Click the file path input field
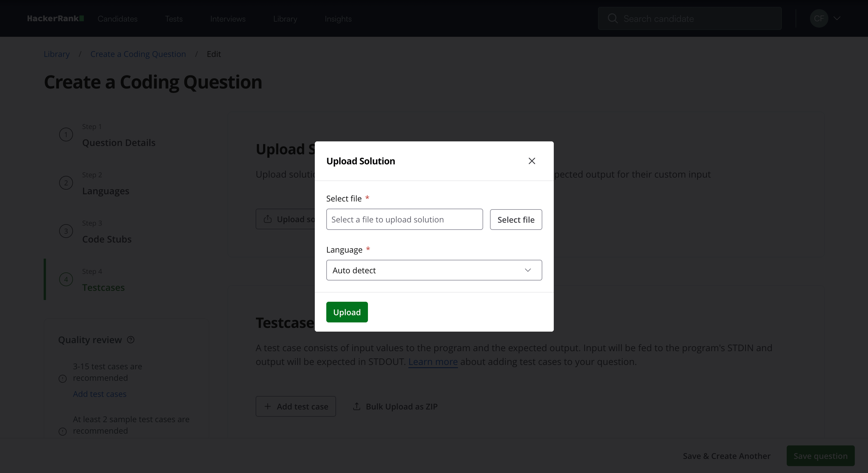This screenshot has height=473, width=868. pyautogui.click(x=404, y=220)
